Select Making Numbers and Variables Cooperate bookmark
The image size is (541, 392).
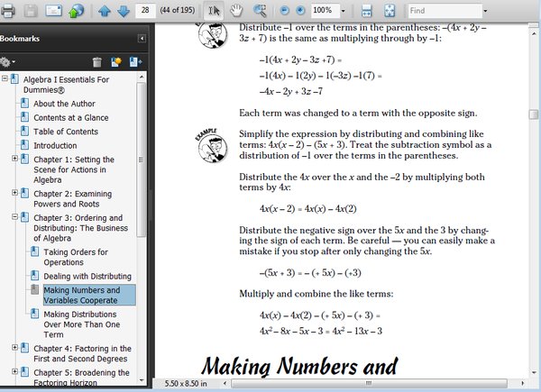click(x=89, y=295)
